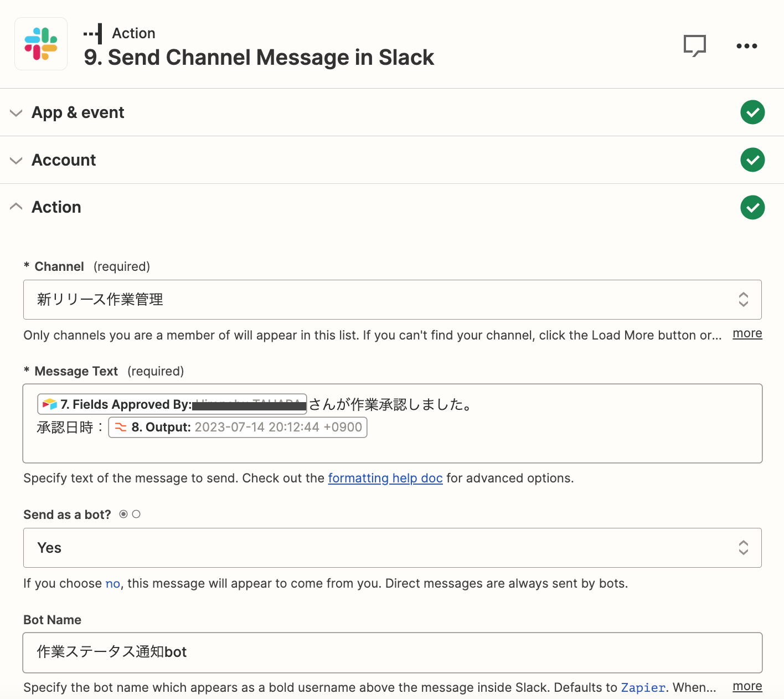Click the Account green checkmark icon

[752, 160]
